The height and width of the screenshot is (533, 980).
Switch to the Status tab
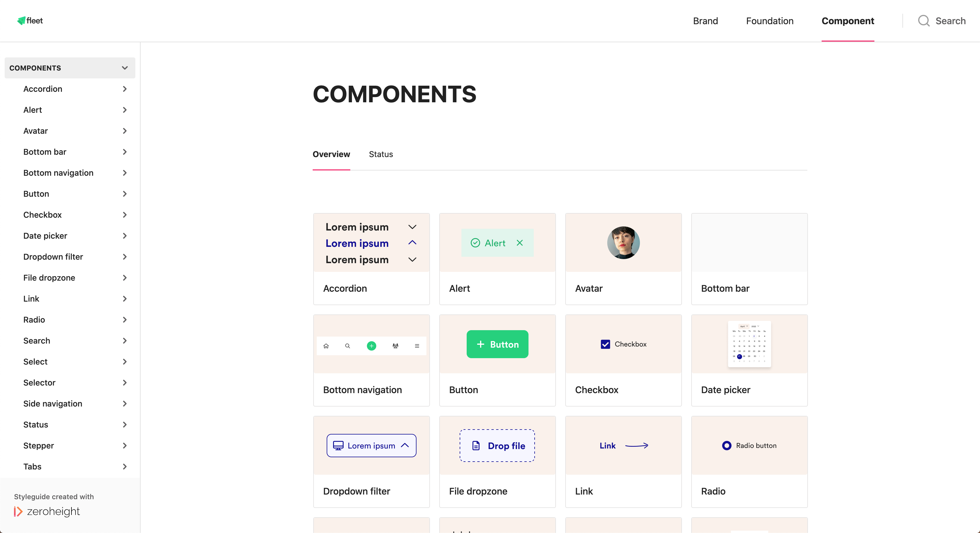381,154
